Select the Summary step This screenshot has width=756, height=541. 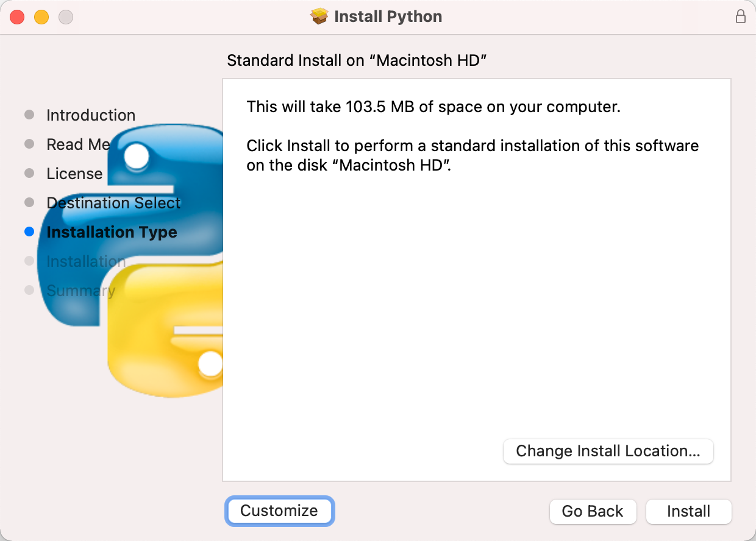[80, 290]
